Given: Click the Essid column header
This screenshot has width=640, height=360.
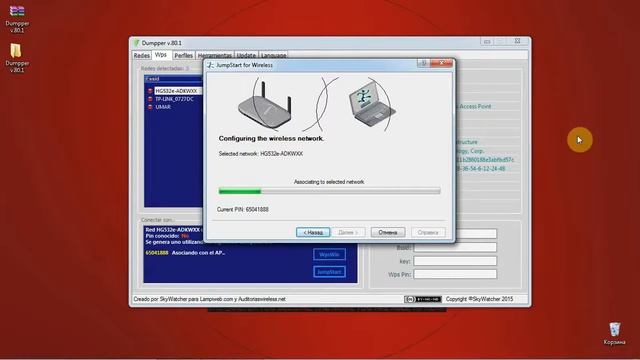Looking at the screenshot, I should pos(173,79).
